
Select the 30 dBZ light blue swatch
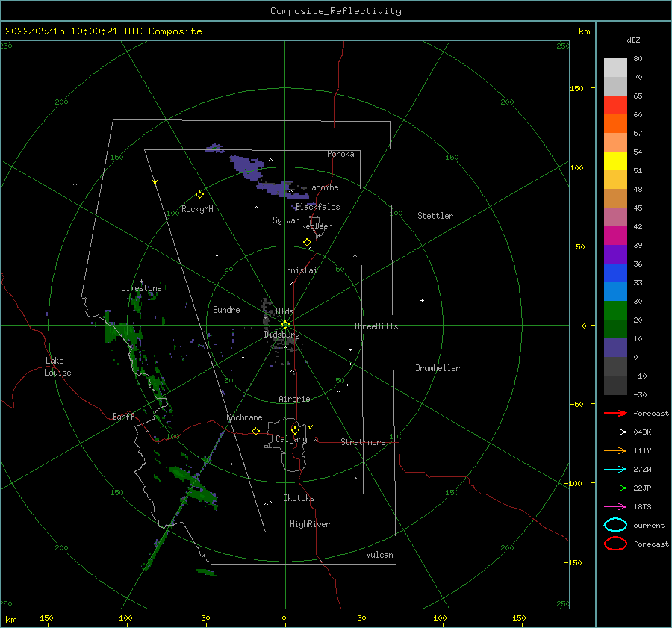615,291
